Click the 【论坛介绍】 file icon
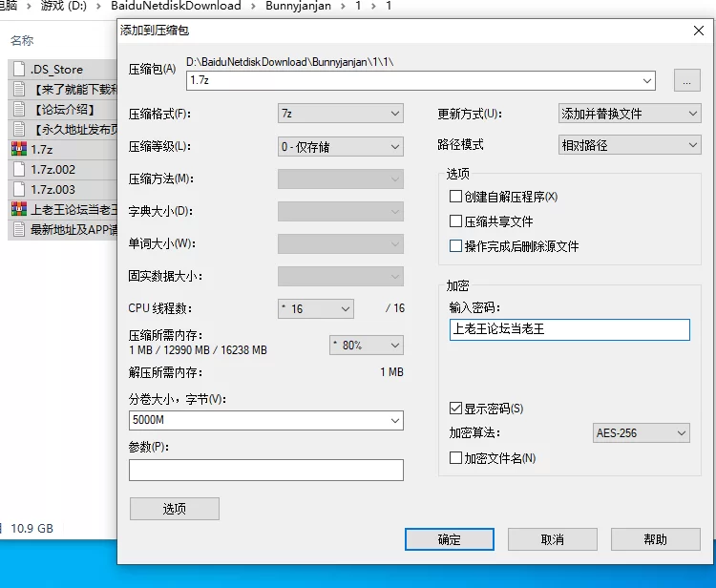 pos(18,109)
